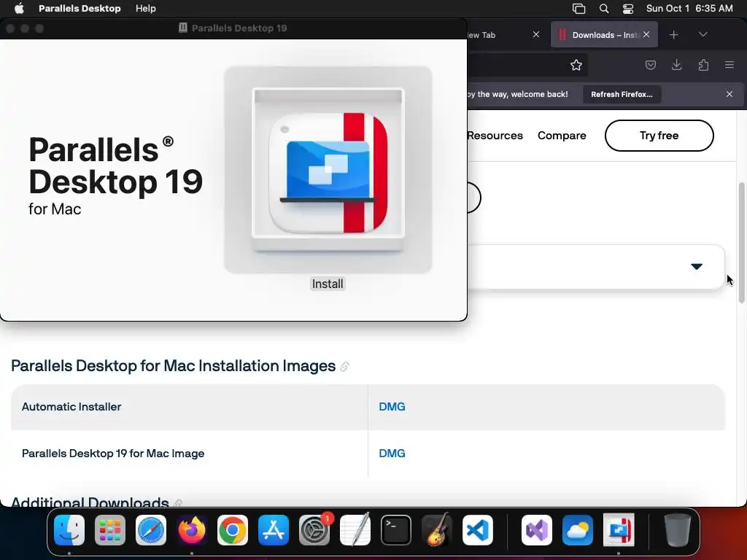Launch Safari from the dock
Image resolution: width=747 pixels, height=560 pixels.
click(x=151, y=529)
